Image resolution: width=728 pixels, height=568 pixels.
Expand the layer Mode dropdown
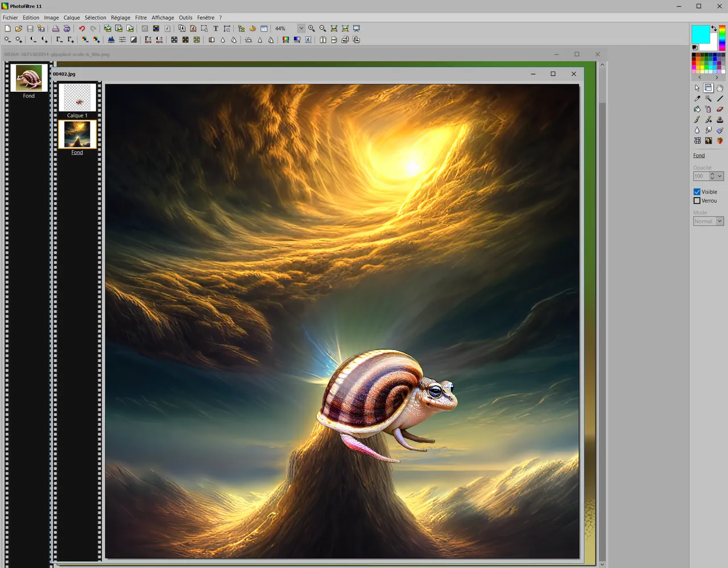point(719,221)
